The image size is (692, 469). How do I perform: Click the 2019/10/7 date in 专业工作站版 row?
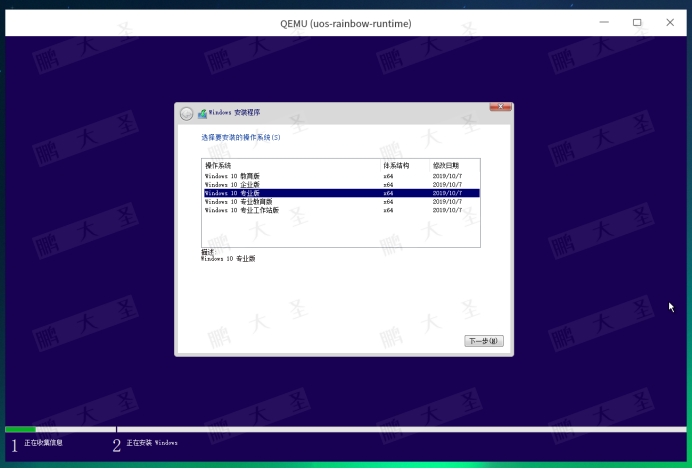tap(447, 210)
